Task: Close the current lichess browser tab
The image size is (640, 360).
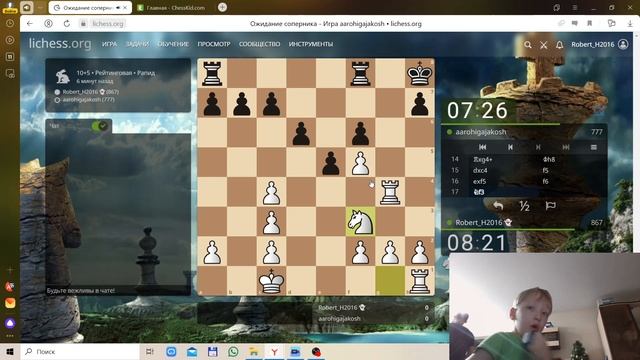Action: (125, 8)
